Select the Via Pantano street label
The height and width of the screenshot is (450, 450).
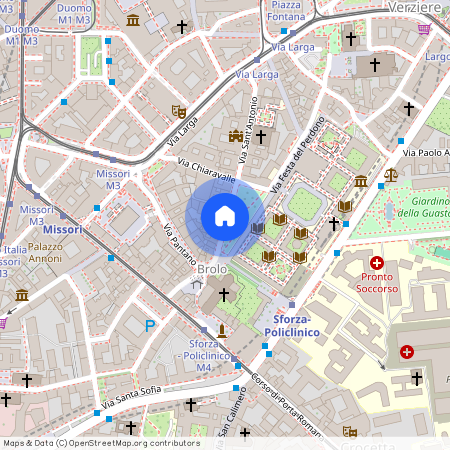(180, 244)
